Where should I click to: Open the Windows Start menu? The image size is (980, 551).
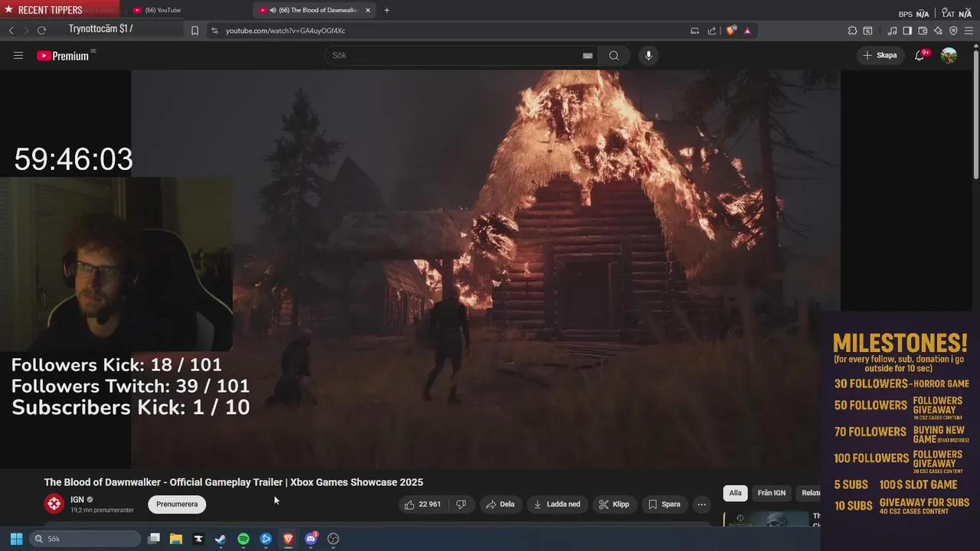[16, 539]
